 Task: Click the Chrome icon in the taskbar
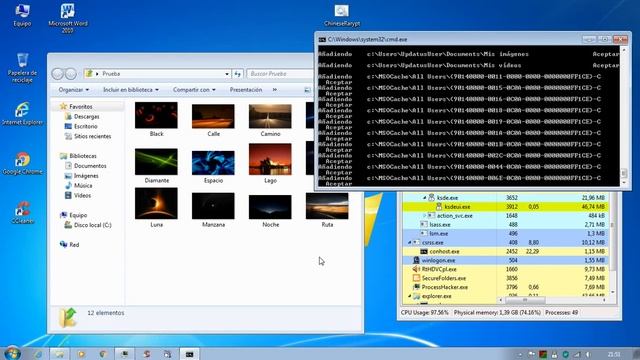point(102,354)
